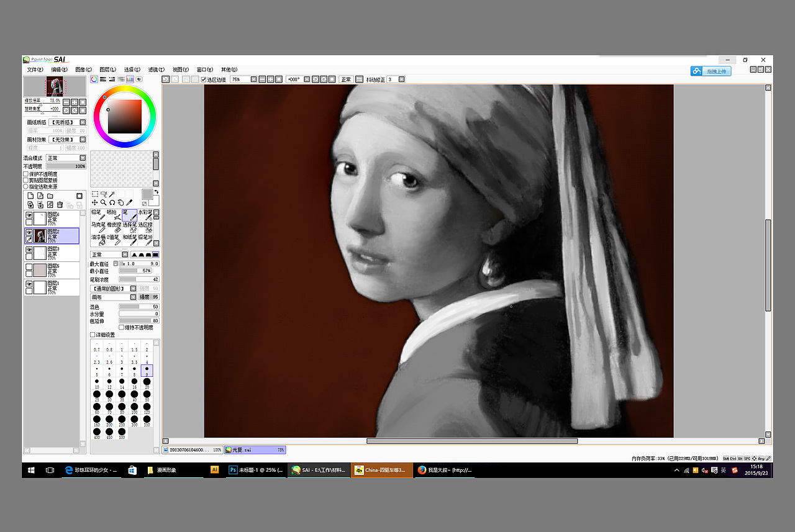Screen dimensions: 795x532
Task: Select brush size 500 preset
Action: coord(122,433)
